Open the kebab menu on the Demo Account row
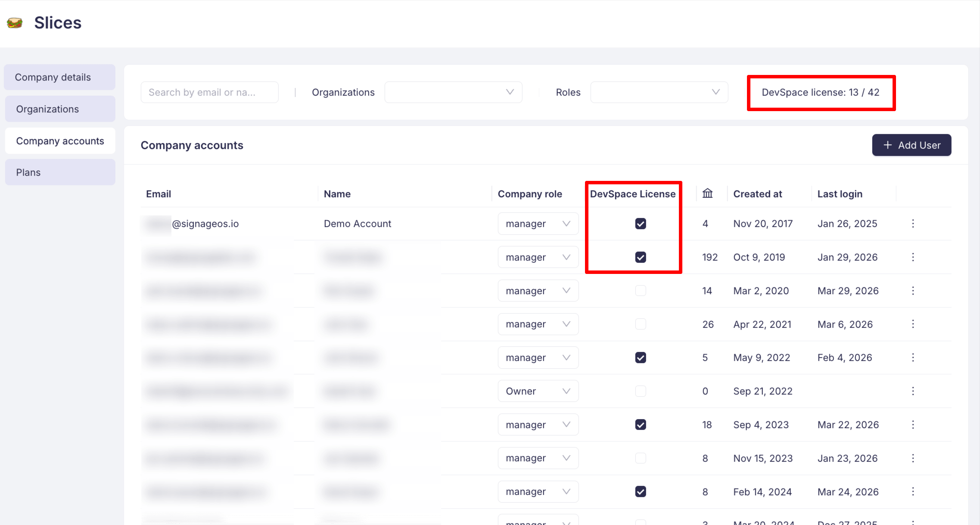Screen dimensions: 980x525 click(x=913, y=224)
